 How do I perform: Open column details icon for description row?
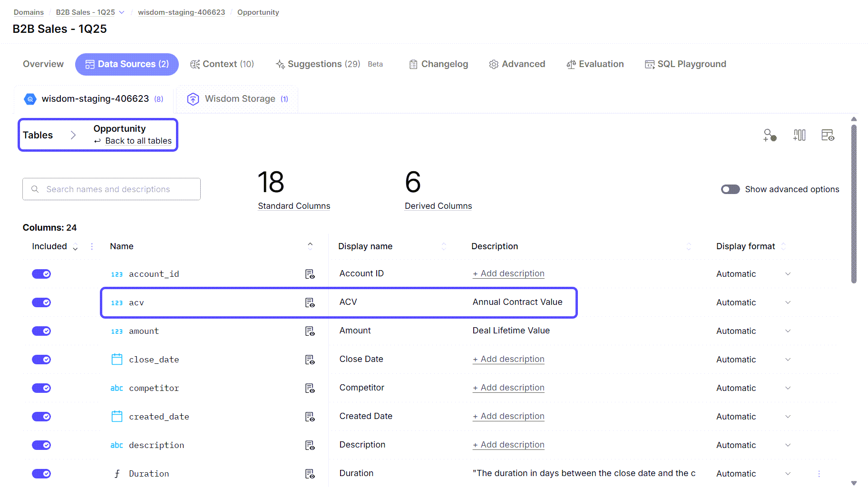[x=310, y=445]
